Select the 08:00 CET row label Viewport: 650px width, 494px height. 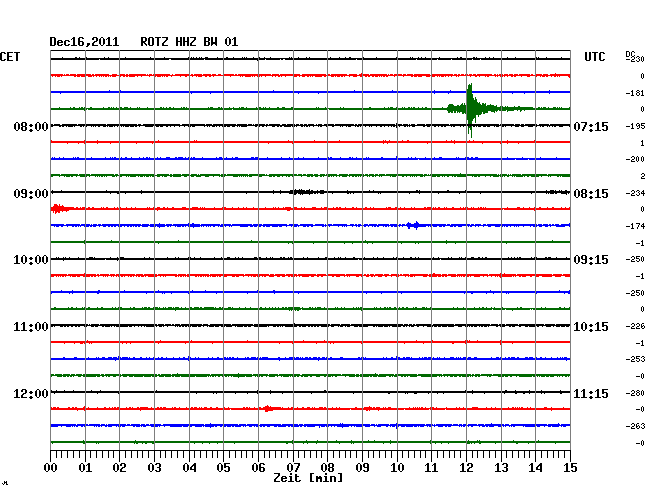31,126
